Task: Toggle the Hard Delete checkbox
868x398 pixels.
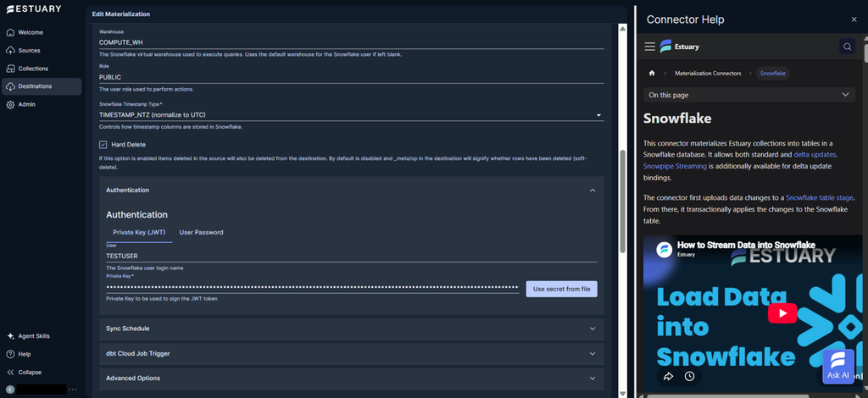Action: point(103,145)
